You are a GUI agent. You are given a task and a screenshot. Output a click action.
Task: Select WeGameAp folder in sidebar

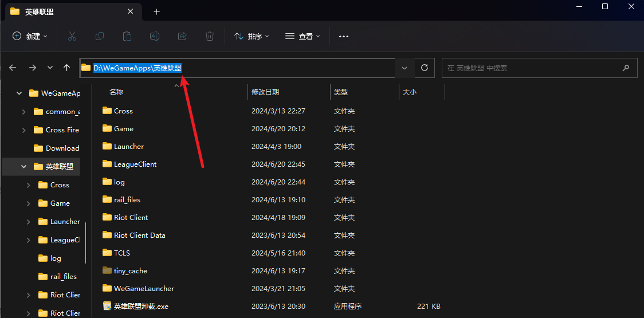(61, 93)
